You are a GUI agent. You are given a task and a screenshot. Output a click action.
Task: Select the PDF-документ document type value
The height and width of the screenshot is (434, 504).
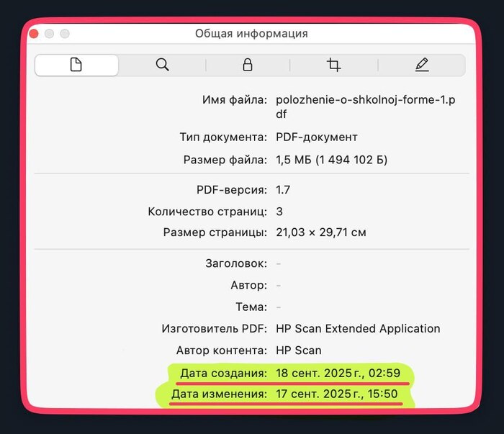(x=317, y=137)
